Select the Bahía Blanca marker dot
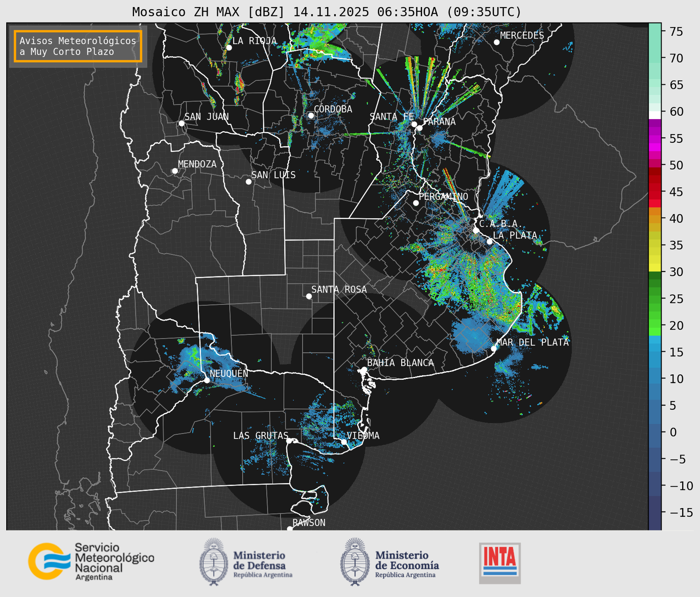Image resolution: width=700 pixels, height=597 pixels. pyautogui.click(x=364, y=369)
